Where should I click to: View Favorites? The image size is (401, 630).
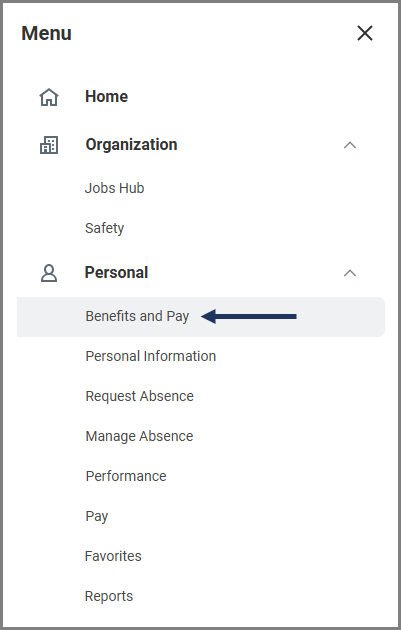(x=113, y=556)
